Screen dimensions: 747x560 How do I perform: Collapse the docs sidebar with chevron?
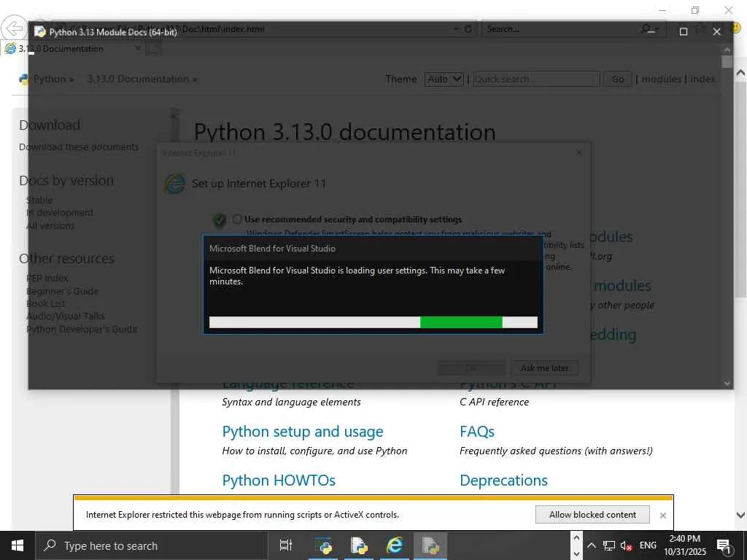[174, 116]
